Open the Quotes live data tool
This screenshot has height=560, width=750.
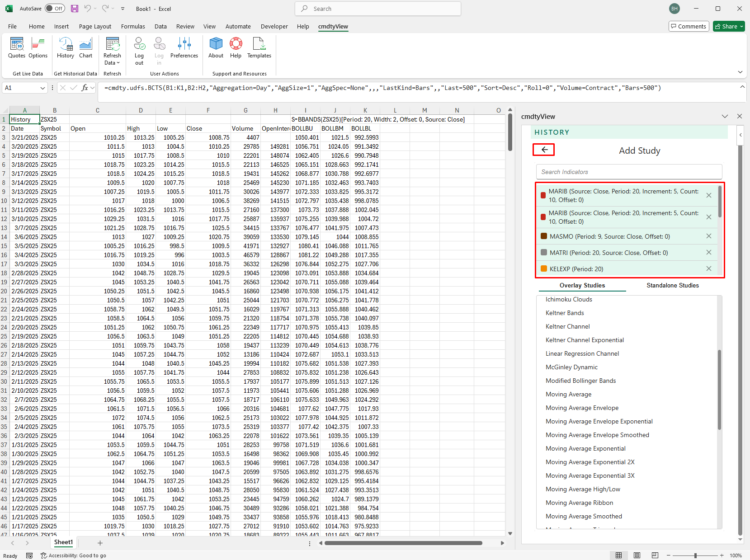point(17,48)
